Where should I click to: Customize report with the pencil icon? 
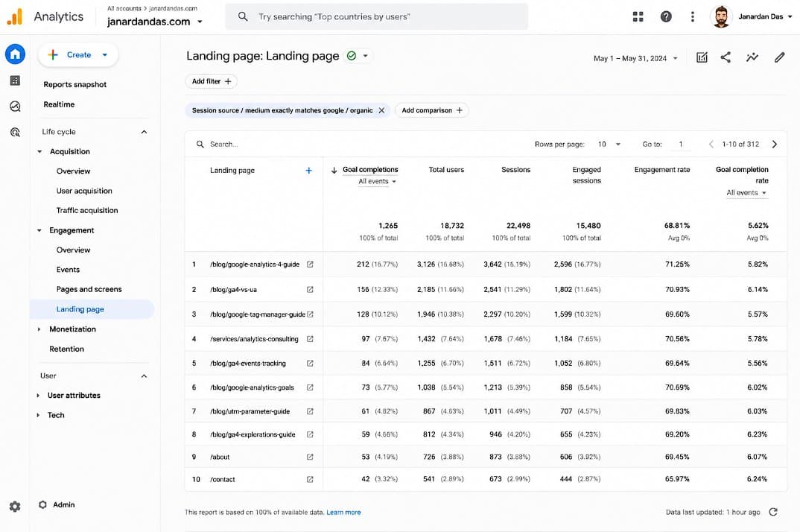point(779,57)
